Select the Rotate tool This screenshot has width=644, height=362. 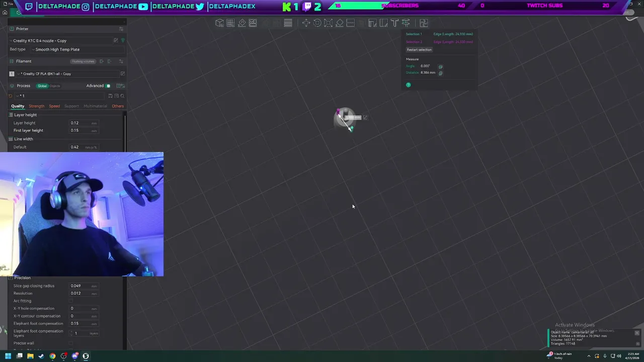[x=317, y=23]
